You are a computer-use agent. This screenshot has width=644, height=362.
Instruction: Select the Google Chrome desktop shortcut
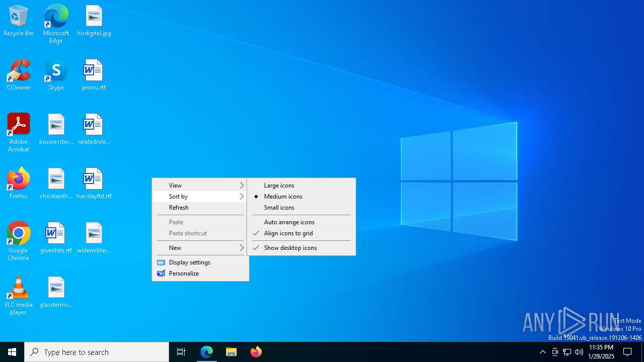point(19,241)
